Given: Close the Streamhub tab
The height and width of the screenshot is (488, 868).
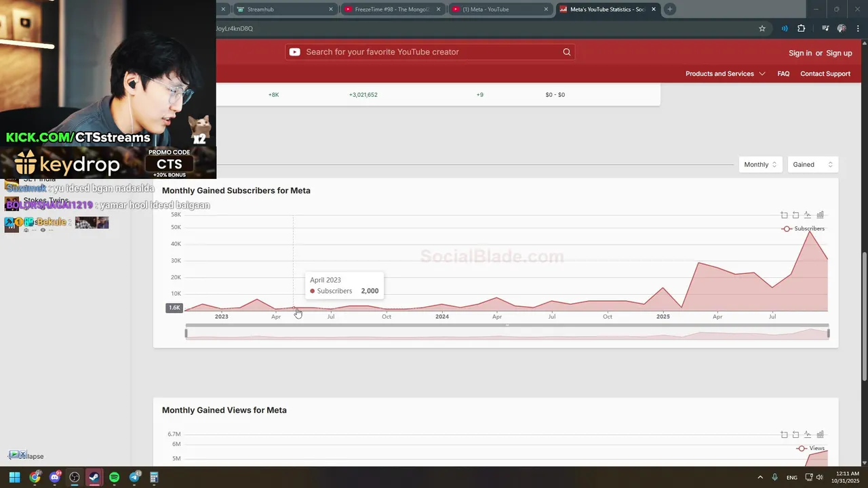Looking at the screenshot, I should pyautogui.click(x=331, y=9).
